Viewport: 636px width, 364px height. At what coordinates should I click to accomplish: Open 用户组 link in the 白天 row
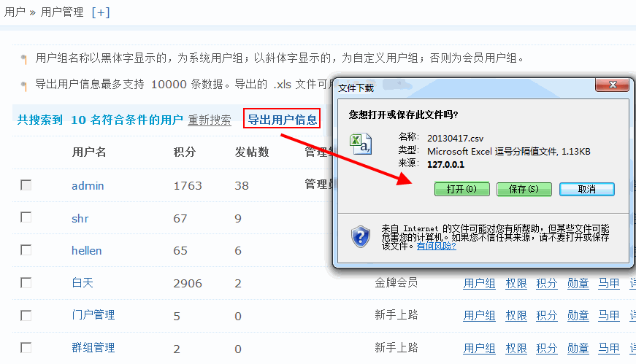tap(480, 283)
